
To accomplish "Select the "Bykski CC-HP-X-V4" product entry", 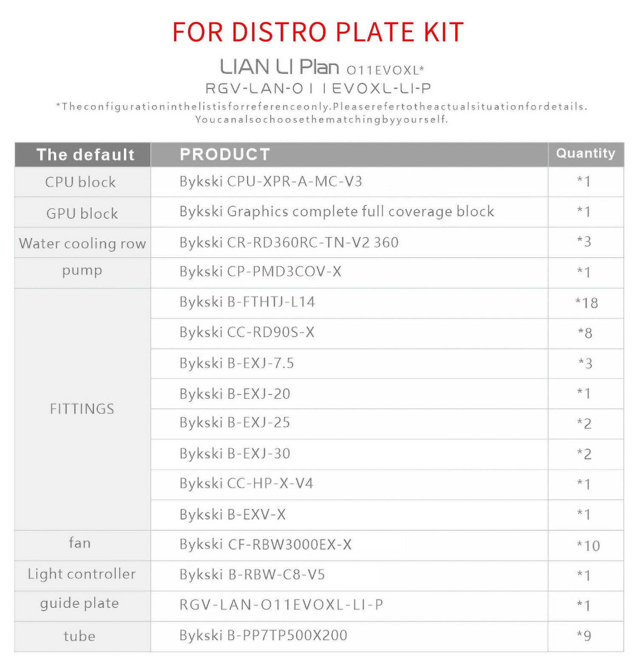I will 246,484.
